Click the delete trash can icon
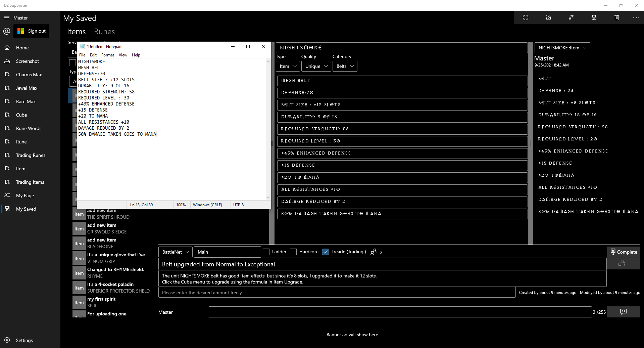Image resolution: width=644 pixels, height=348 pixels. click(x=616, y=17)
